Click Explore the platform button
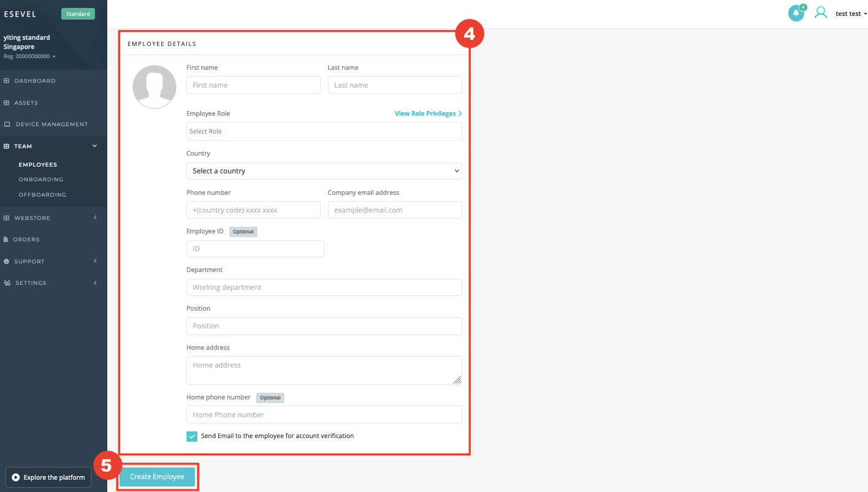Image resolution: width=868 pixels, height=492 pixels. [48, 477]
